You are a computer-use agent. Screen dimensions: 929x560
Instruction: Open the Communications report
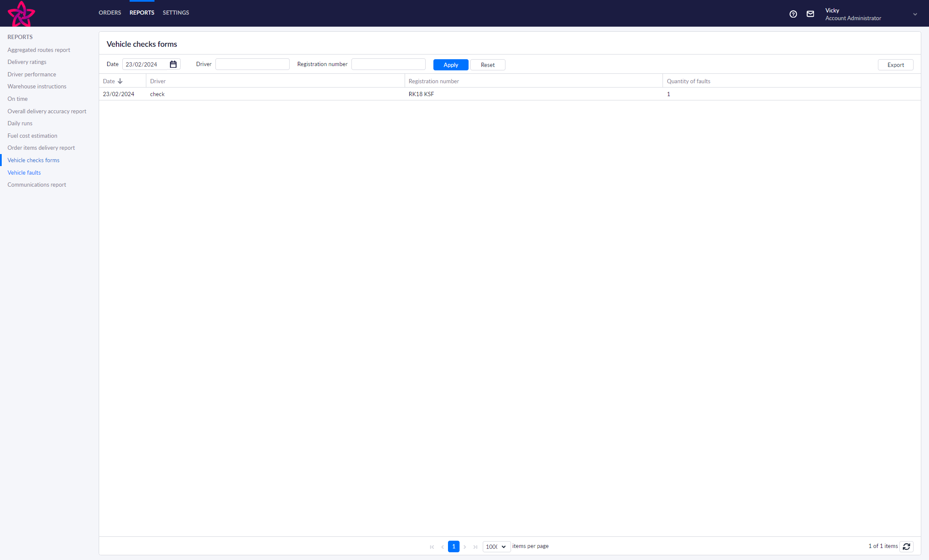pos(37,185)
